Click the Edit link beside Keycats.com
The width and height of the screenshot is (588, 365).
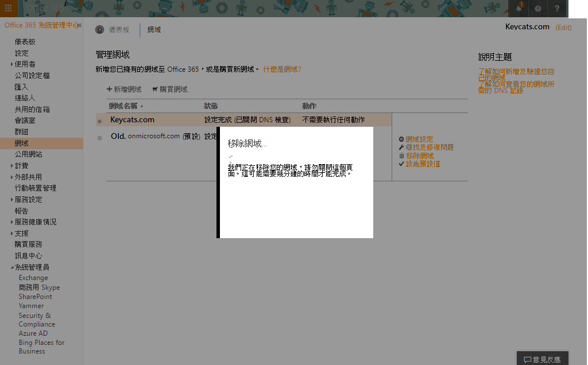coord(563,28)
